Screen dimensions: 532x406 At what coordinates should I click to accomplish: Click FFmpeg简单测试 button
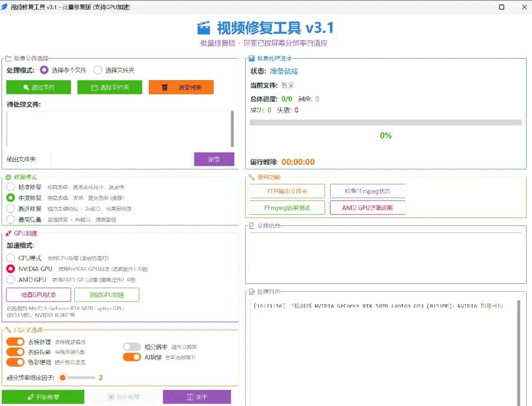coord(287,208)
